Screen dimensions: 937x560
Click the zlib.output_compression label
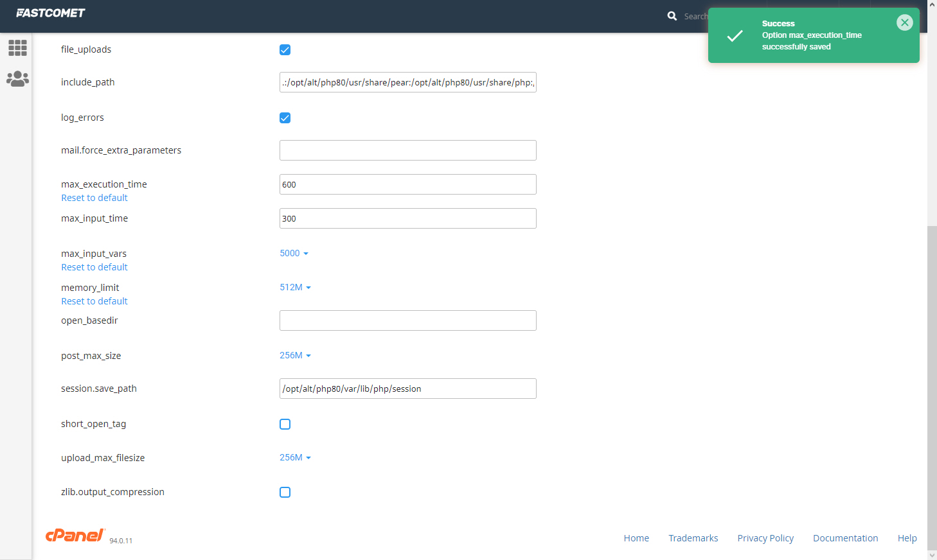tap(112, 492)
